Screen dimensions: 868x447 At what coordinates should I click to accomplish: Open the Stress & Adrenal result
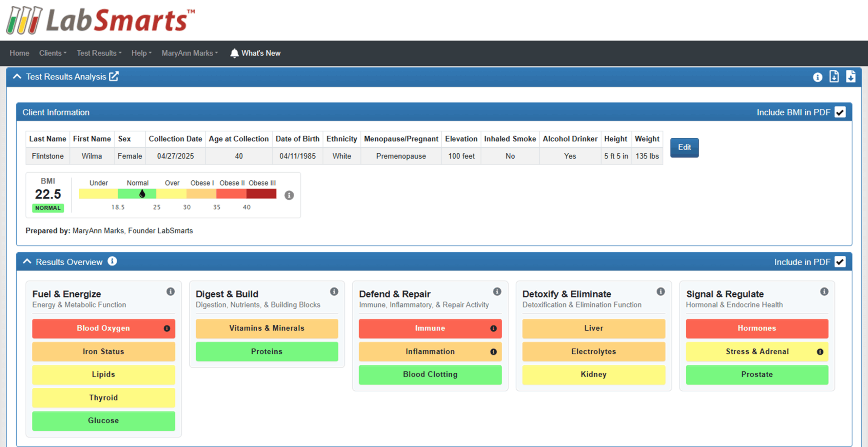(757, 352)
